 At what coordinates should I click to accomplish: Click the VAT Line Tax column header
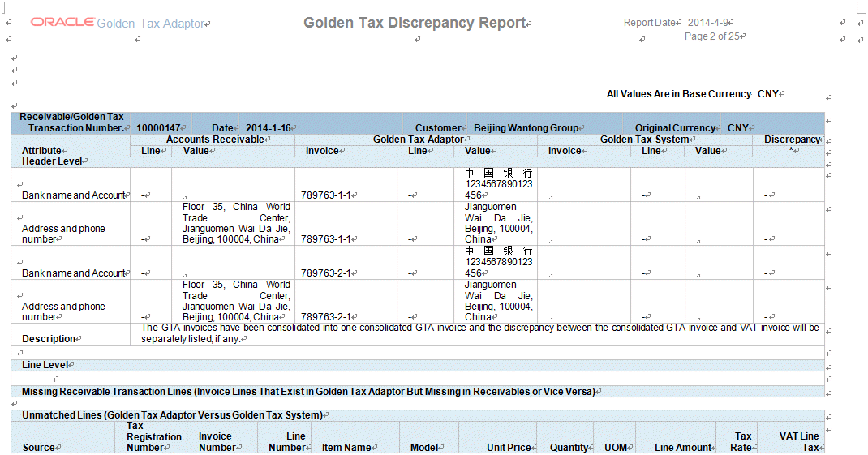tap(799, 442)
